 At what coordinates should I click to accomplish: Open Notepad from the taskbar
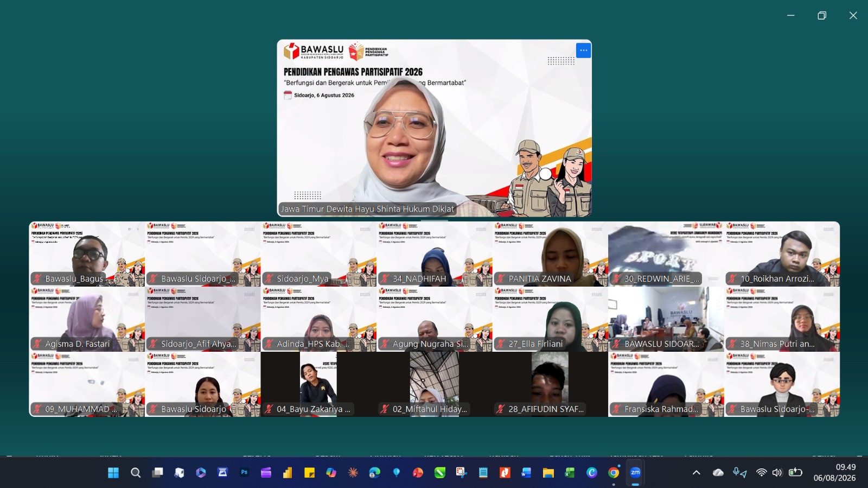pyautogui.click(x=483, y=473)
